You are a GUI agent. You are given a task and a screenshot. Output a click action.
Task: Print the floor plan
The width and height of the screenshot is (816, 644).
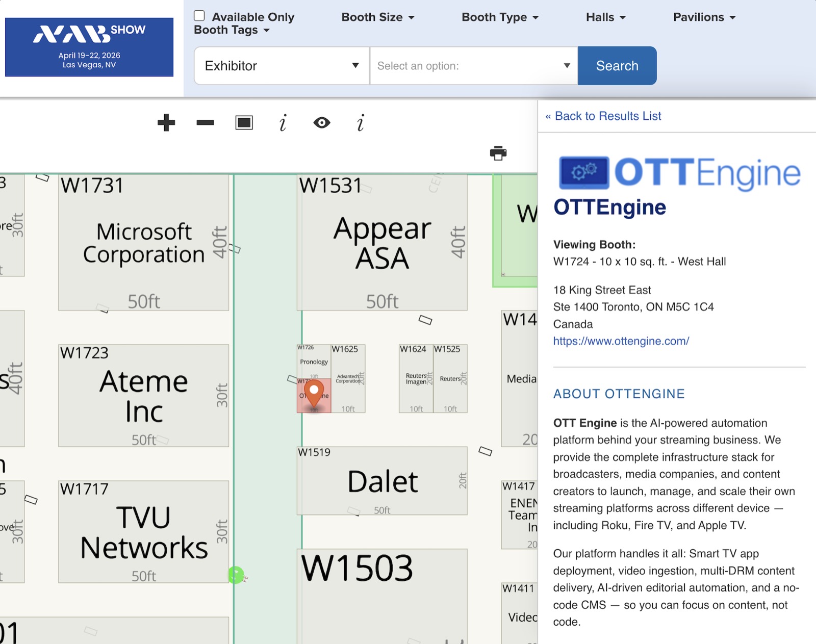(498, 153)
